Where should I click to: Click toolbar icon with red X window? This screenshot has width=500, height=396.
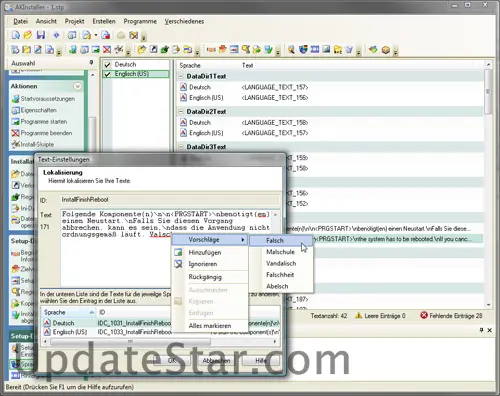[x=107, y=50]
